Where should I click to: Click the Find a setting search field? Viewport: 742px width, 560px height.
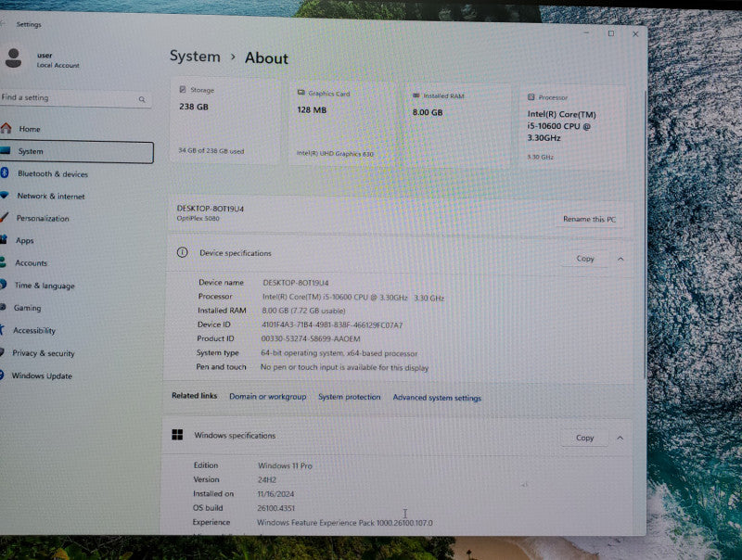76,98
